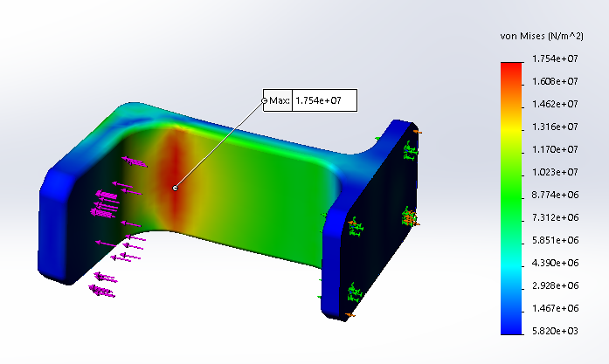The image size is (609, 364).
Task: Select the 1.754e+07 value in Max callout
Action: click(x=318, y=100)
